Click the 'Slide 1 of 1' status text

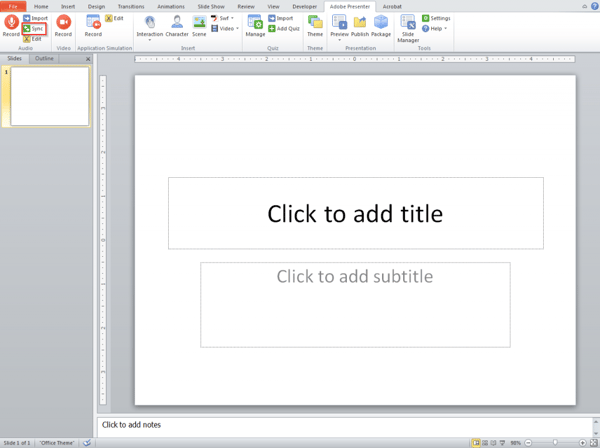click(17, 443)
